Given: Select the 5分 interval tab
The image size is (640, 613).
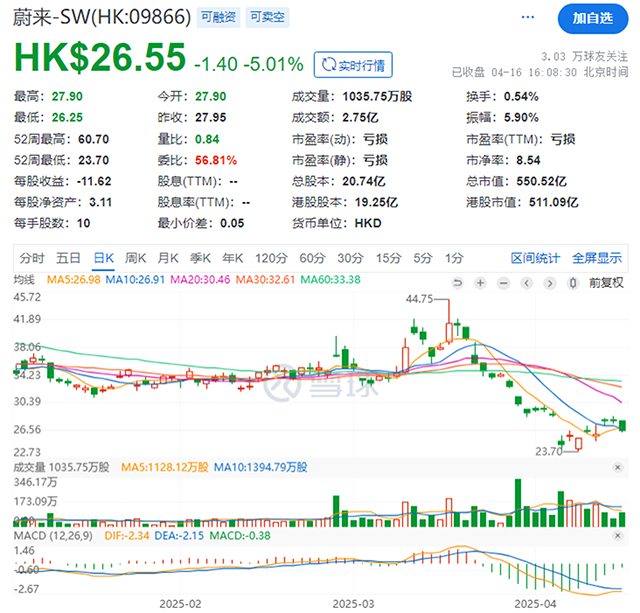Looking at the screenshot, I should point(422,258).
